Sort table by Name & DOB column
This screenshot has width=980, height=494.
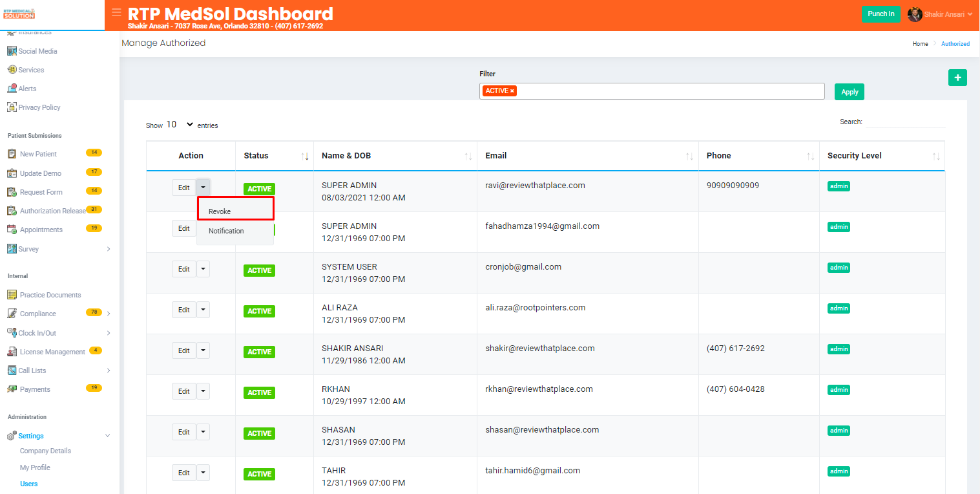(395, 156)
